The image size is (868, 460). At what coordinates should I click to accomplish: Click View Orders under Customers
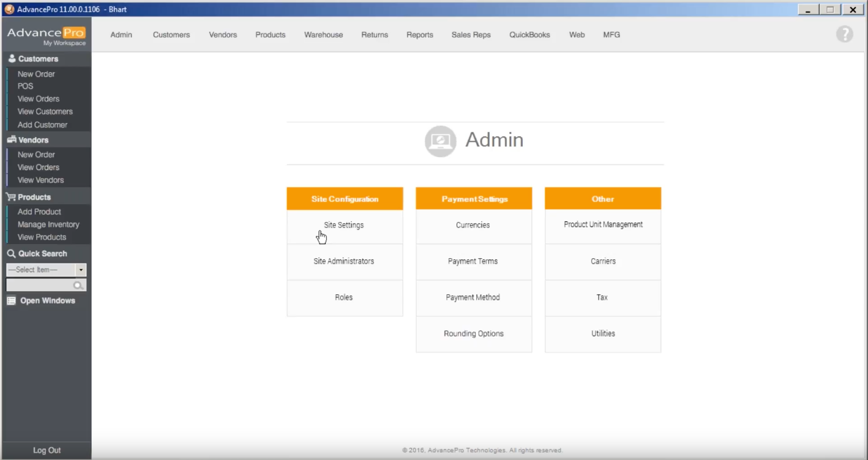coord(39,99)
